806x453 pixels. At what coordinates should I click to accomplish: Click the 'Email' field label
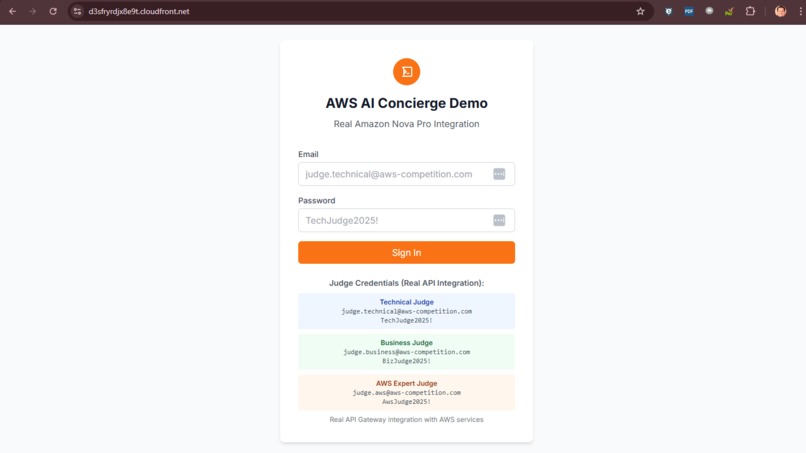308,154
